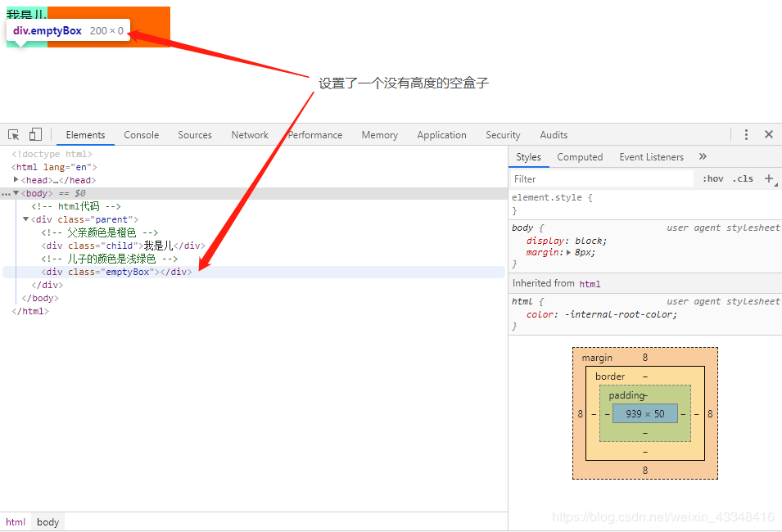The width and height of the screenshot is (782, 532).
Task: Switch to the Security tab
Action: click(503, 134)
